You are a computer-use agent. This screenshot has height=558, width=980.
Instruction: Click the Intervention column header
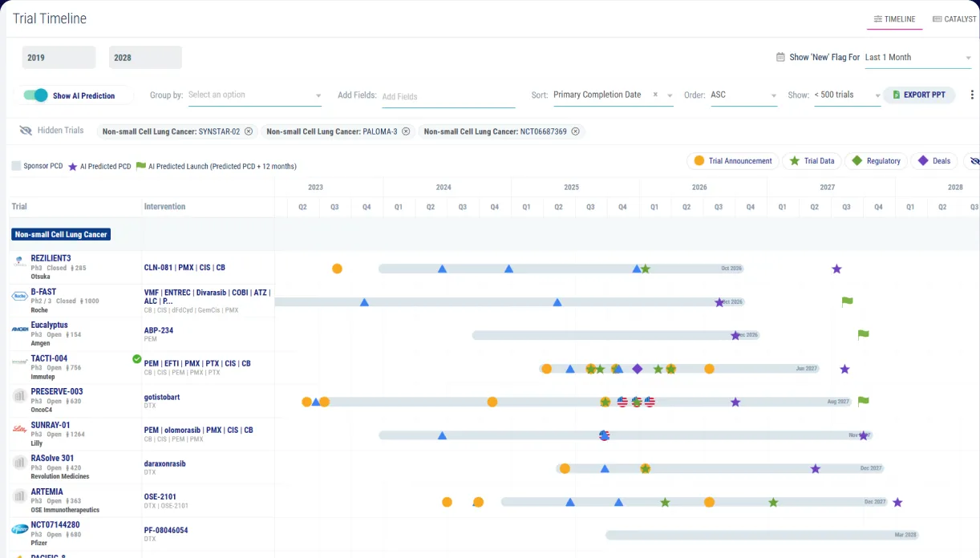click(x=164, y=207)
